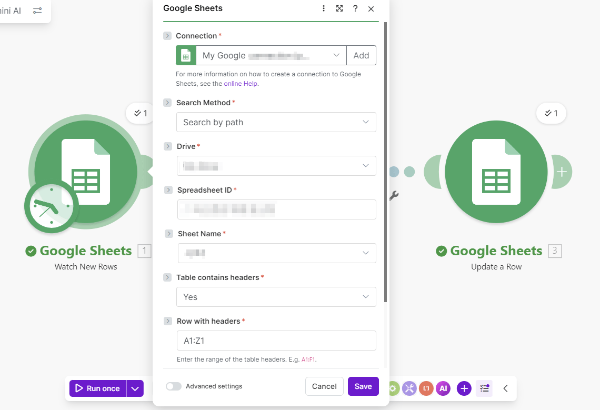Click the module number 3 badge

tap(555, 251)
